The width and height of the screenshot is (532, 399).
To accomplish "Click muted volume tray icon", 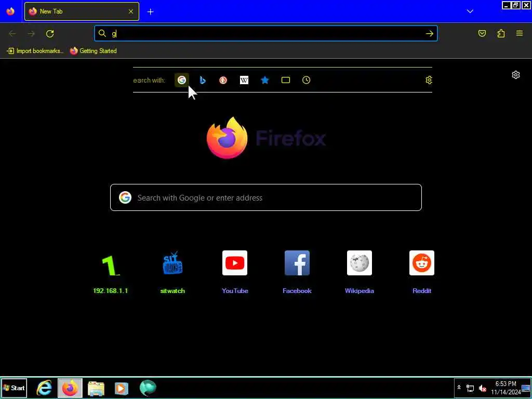I will click(482, 388).
